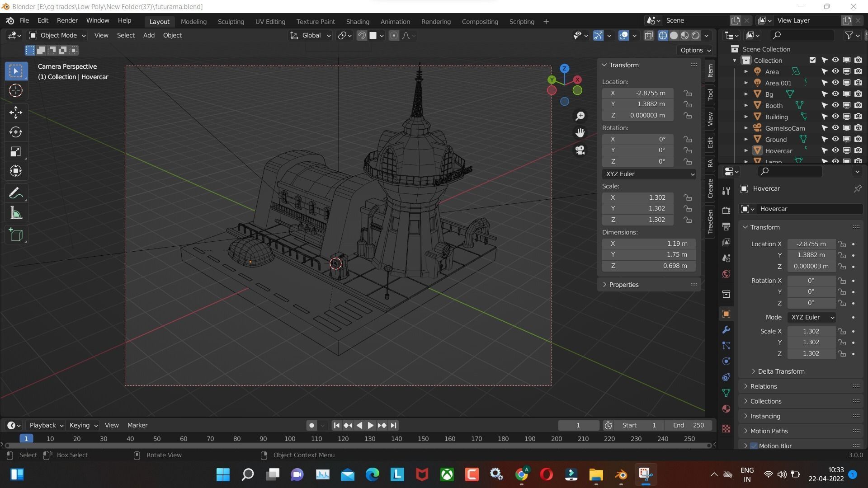Viewport: 868px width, 488px height.
Task: Activate the Transform tool
Action: pyautogui.click(x=16, y=171)
